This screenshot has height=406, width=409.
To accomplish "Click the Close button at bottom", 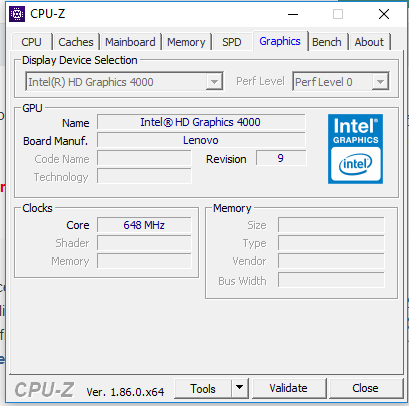I will (366, 388).
